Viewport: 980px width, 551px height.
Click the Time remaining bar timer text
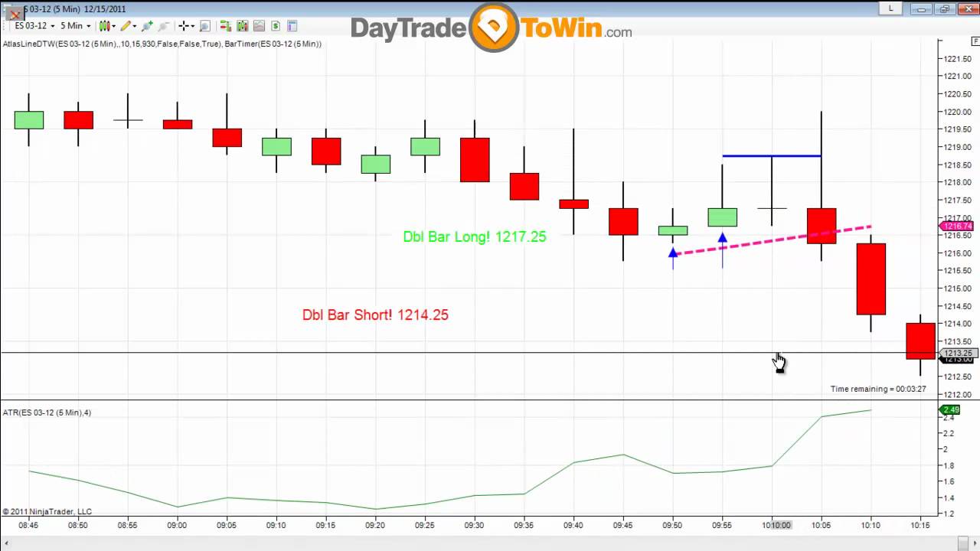point(878,389)
